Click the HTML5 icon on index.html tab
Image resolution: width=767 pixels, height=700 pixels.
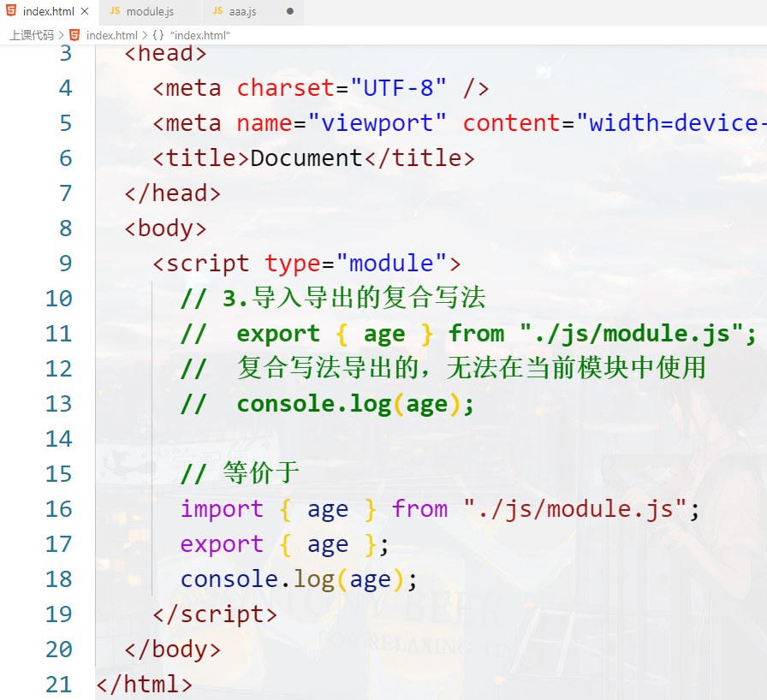coord(11,11)
